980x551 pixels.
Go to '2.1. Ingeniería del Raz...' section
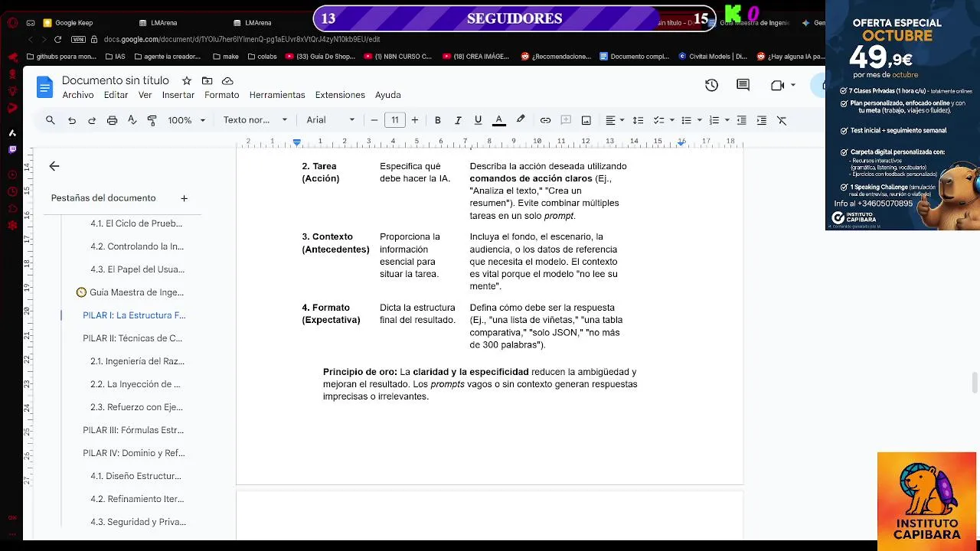pos(137,361)
